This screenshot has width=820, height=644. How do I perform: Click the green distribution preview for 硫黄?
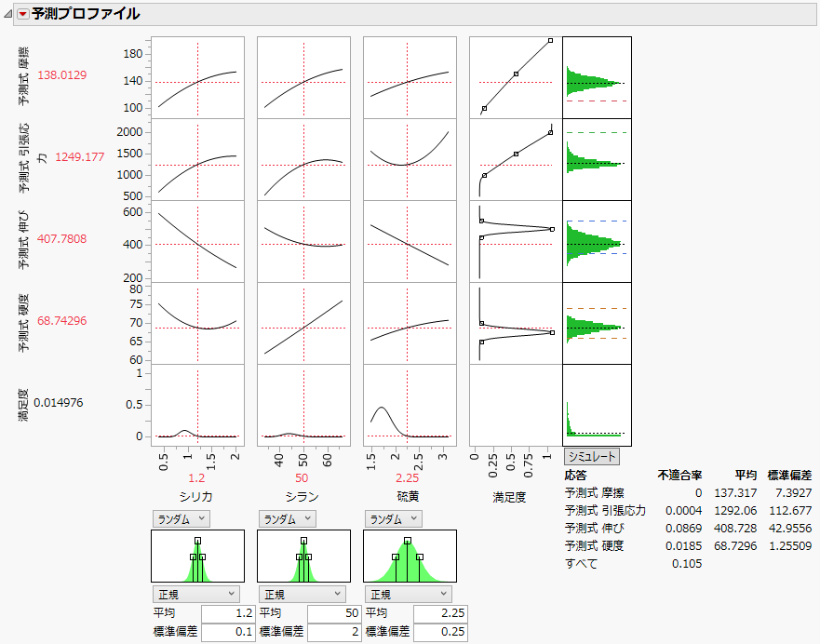pyautogui.click(x=408, y=556)
